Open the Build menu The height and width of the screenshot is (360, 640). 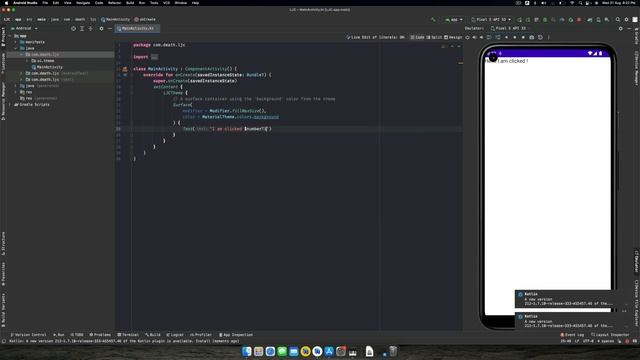[130, 3]
